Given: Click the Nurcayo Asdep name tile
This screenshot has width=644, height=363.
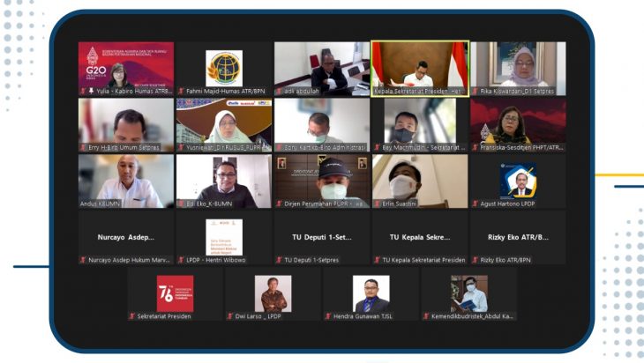Looking at the screenshot, I should pyautogui.click(x=126, y=237).
